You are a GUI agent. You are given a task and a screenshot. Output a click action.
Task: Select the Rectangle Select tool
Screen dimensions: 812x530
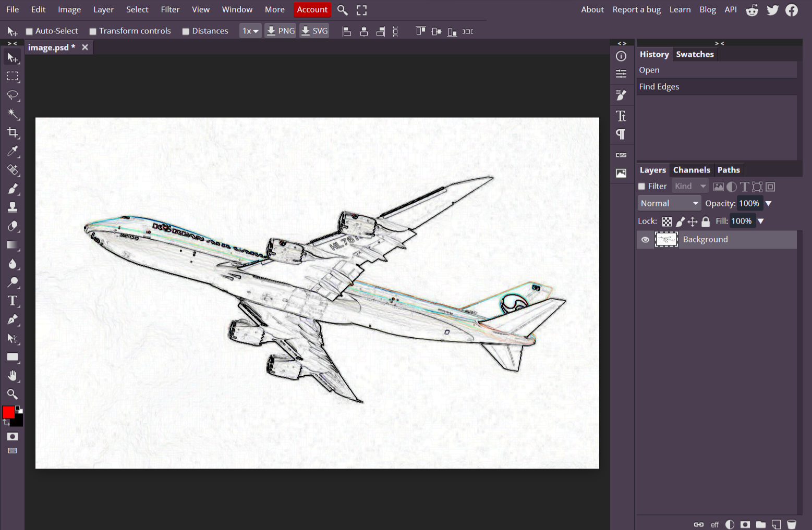coord(13,76)
